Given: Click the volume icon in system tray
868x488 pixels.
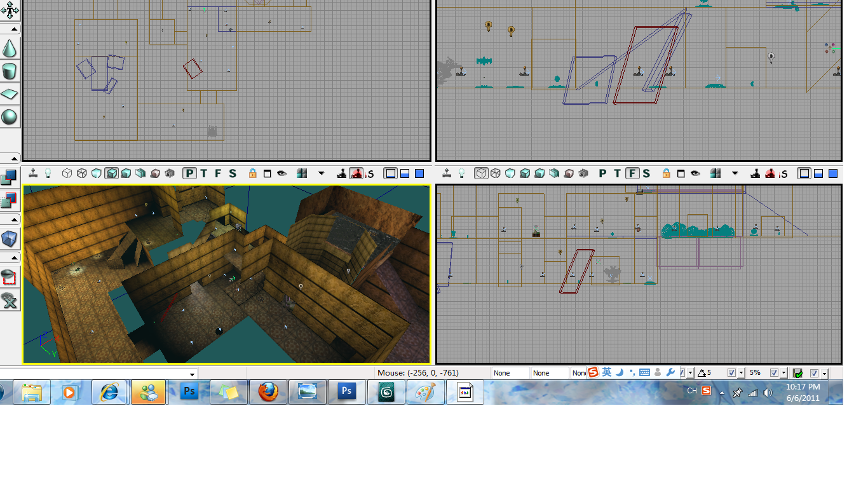Looking at the screenshot, I should pyautogui.click(x=768, y=393).
